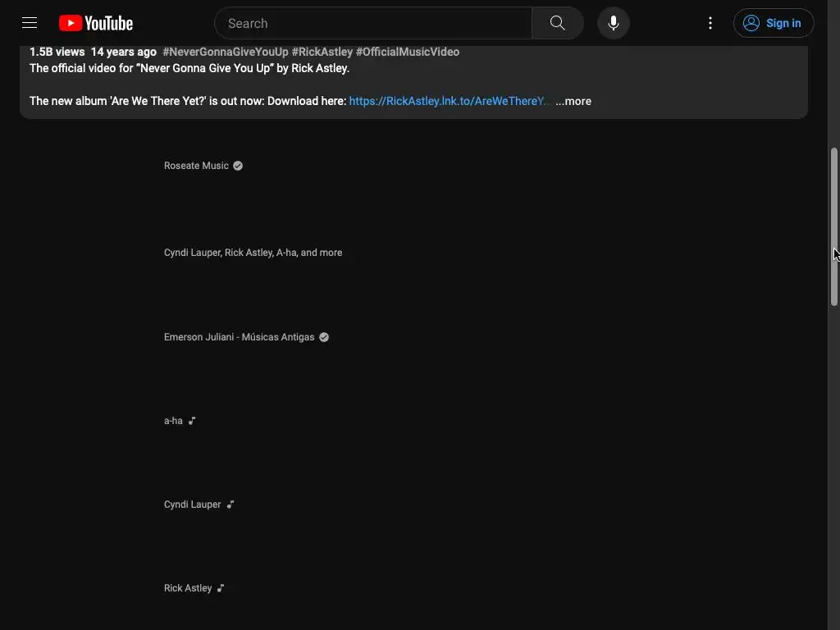This screenshot has height=630, width=840.
Task: Open #OfficialMusicVideo hashtag
Action: point(408,52)
